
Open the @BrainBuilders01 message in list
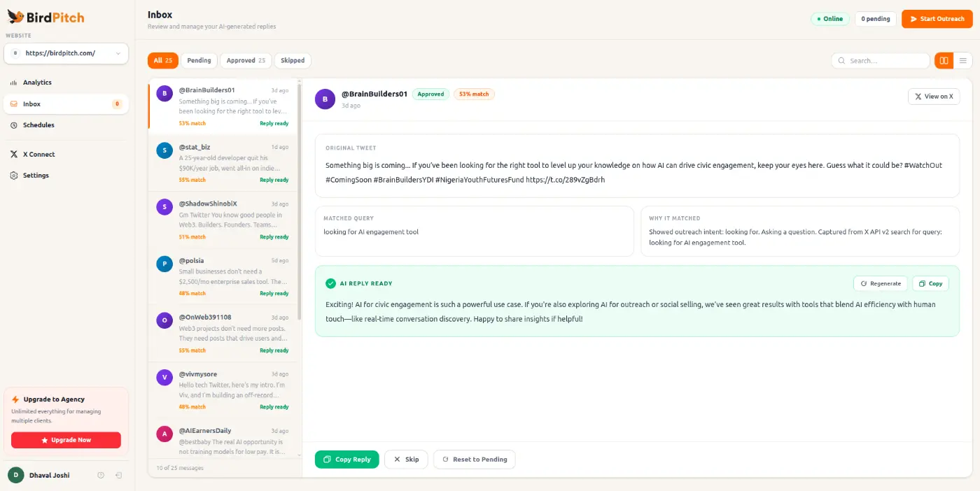pos(224,106)
